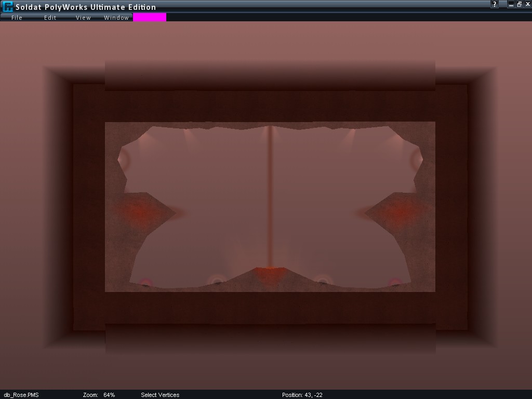Click the PolyWorks logo icon in title bar
Screen dimensions: 532x399
(7, 7)
